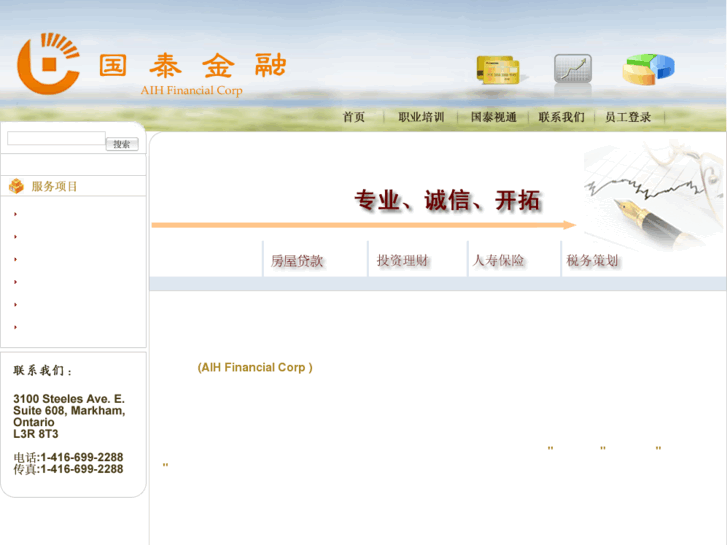Switch to the 人寿保险 tab
The height and width of the screenshot is (545, 727).
point(498,261)
